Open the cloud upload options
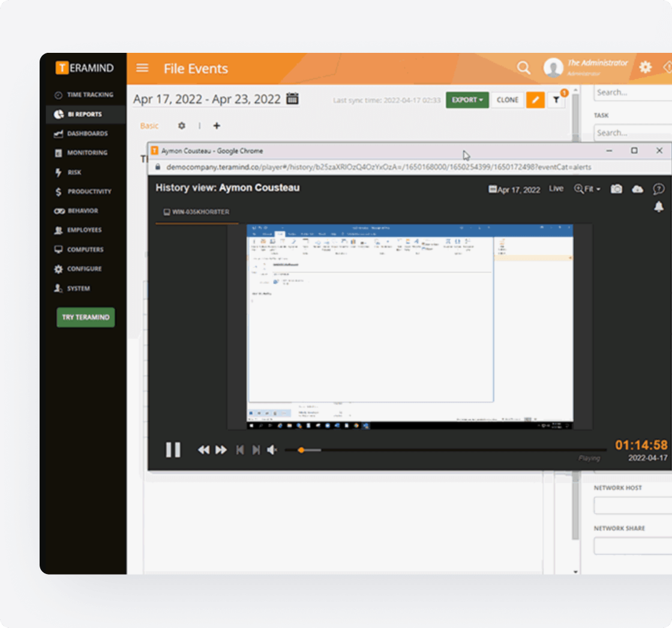672x628 pixels. pyautogui.click(x=638, y=189)
